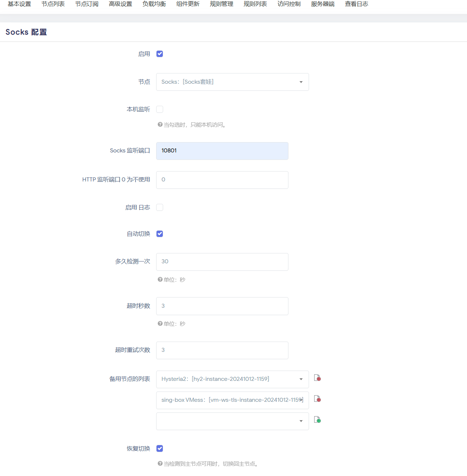The image size is (467, 476).
Task: Switch to the 节点列表 tab
Action: click(53, 4)
